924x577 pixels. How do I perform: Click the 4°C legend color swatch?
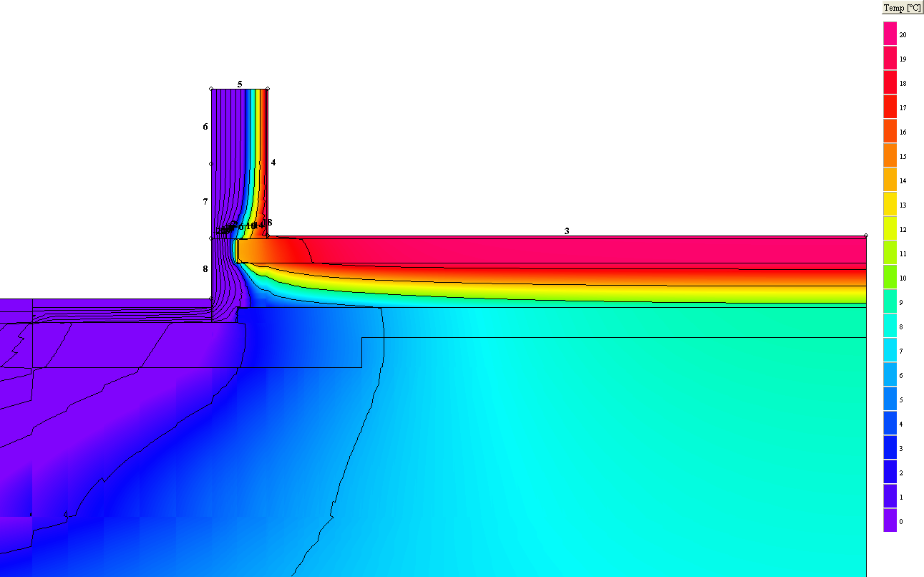coord(890,423)
